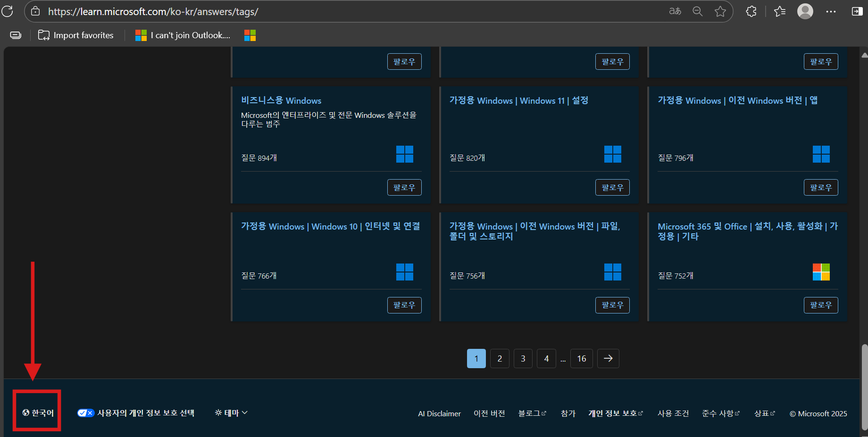Click the scrollbar up arrow
This screenshot has height=437, width=868.
[864, 55]
